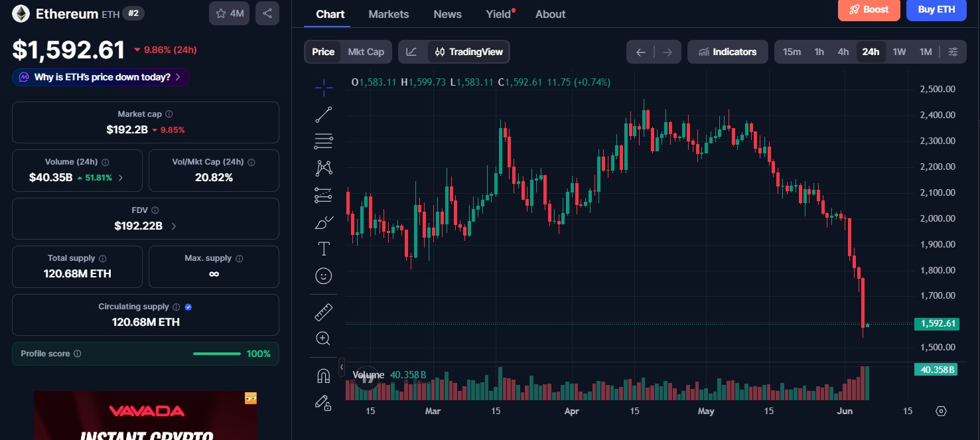Viewport: 980px width, 440px height.
Task: Click the redo arrow in chart toolbar
Action: tap(667, 52)
